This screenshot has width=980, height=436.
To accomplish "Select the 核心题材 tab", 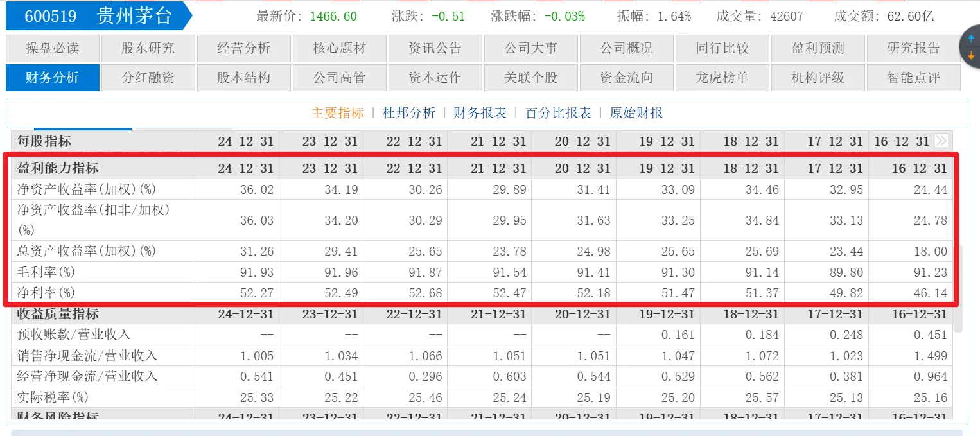I will click(339, 48).
